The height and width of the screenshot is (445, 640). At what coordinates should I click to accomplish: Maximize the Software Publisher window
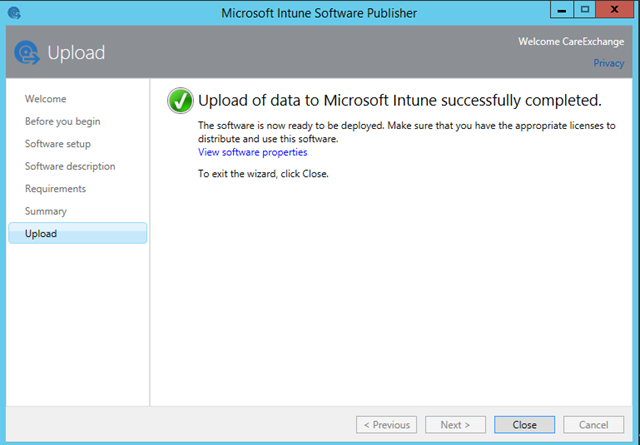pos(584,10)
